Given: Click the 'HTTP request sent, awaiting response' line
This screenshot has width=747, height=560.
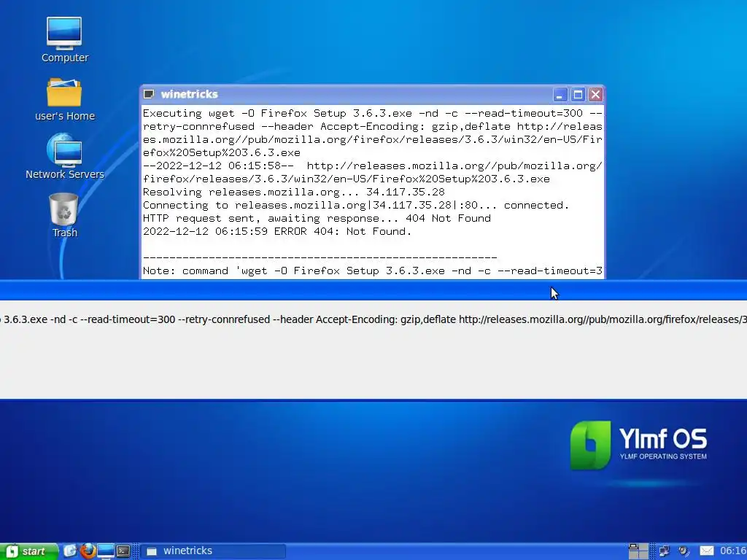Looking at the screenshot, I should click(x=317, y=218).
